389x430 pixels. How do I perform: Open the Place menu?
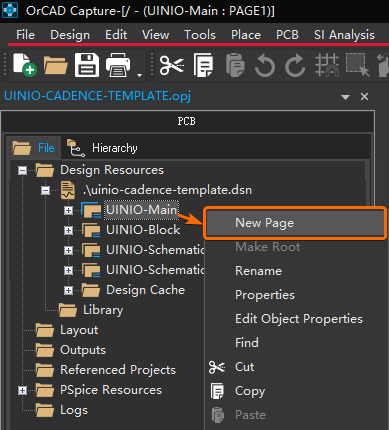pyautogui.click(x=246, y=35)
